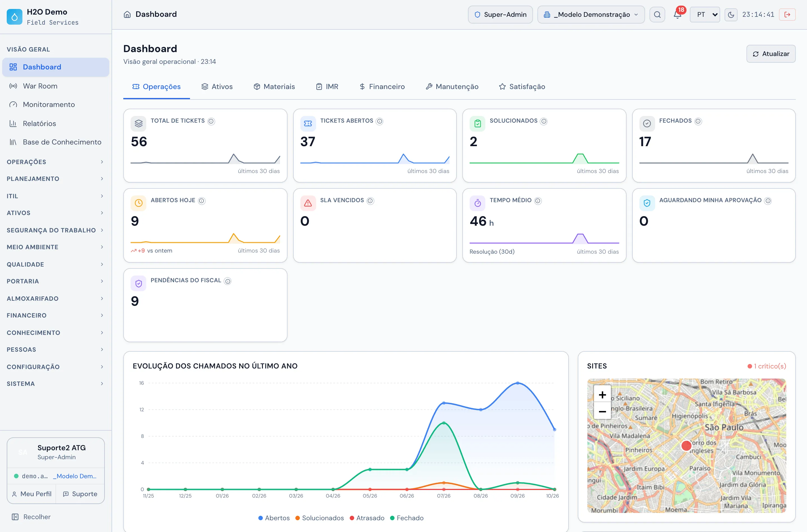Switch to the Ativos tab
Viewport: 807px width, 532px height.
coord(217,87)
